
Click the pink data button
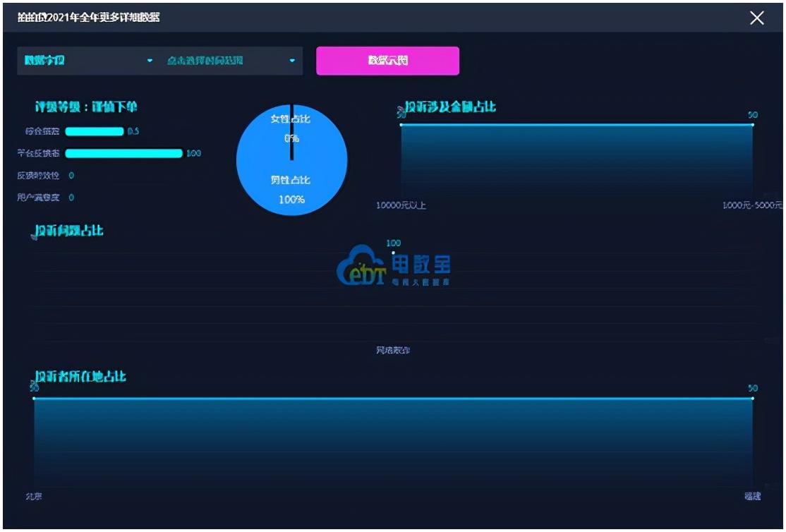[387, 61]
